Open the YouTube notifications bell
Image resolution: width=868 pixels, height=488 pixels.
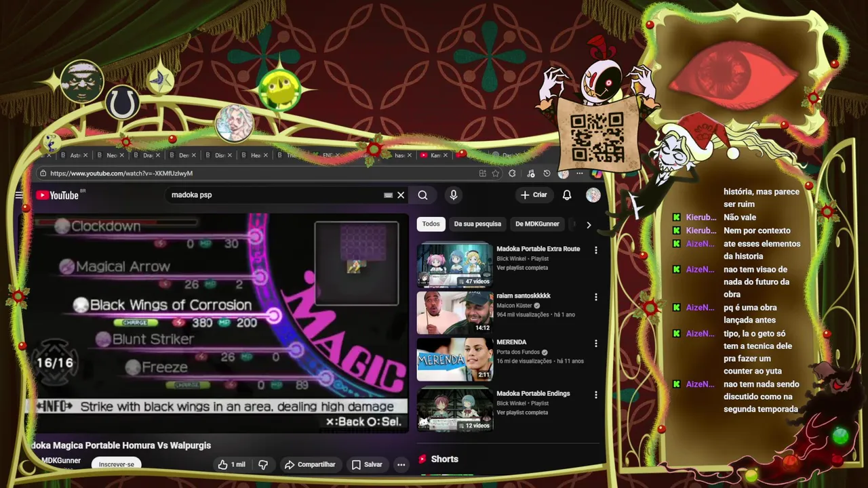point(567,195)
